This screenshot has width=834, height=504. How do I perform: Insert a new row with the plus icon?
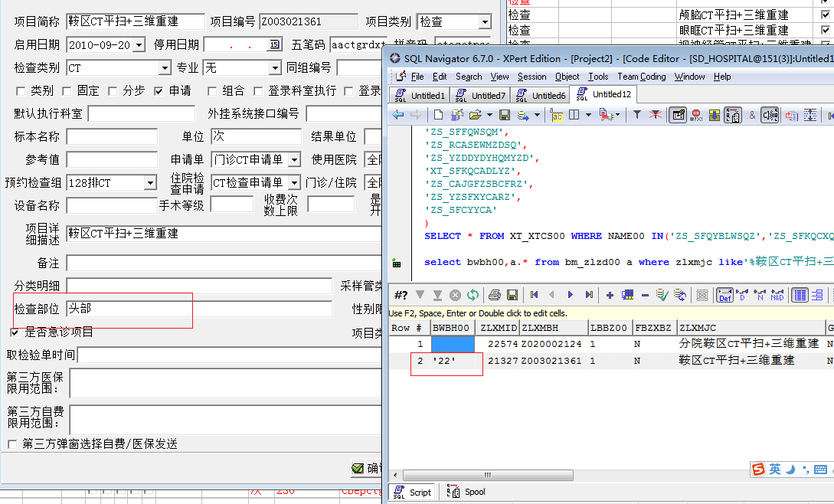[610, 295]
